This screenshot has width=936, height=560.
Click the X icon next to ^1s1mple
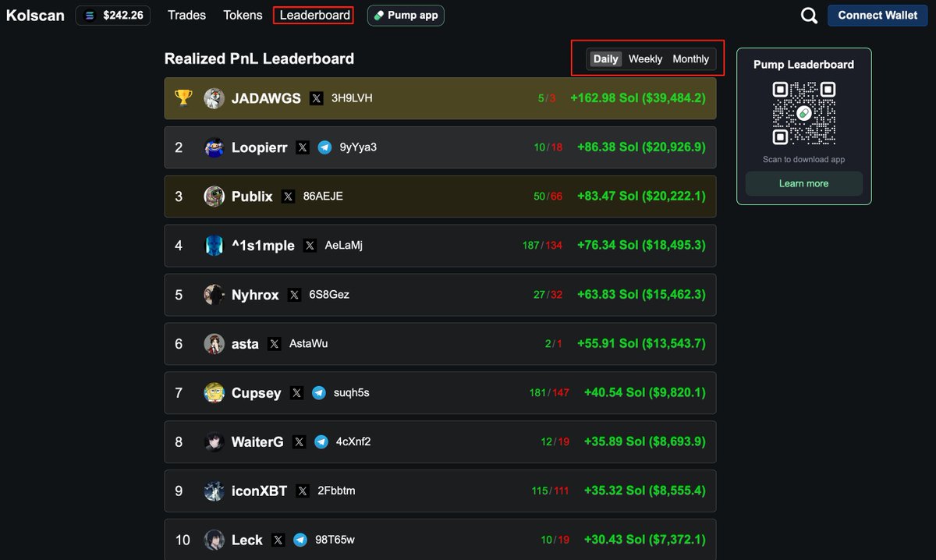[310, 246]
